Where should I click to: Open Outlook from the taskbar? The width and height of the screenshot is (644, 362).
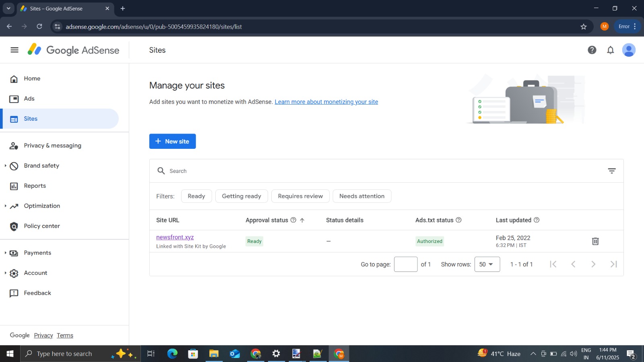tap(235, 354)
